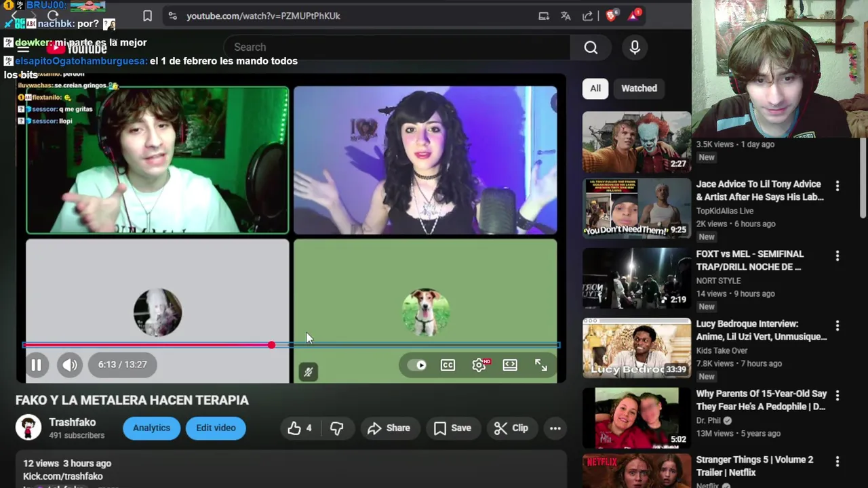This screenshot has height=488, width=868.
Task: Open Stranger Things 5 | Volume 2 title
Action: 755,466
